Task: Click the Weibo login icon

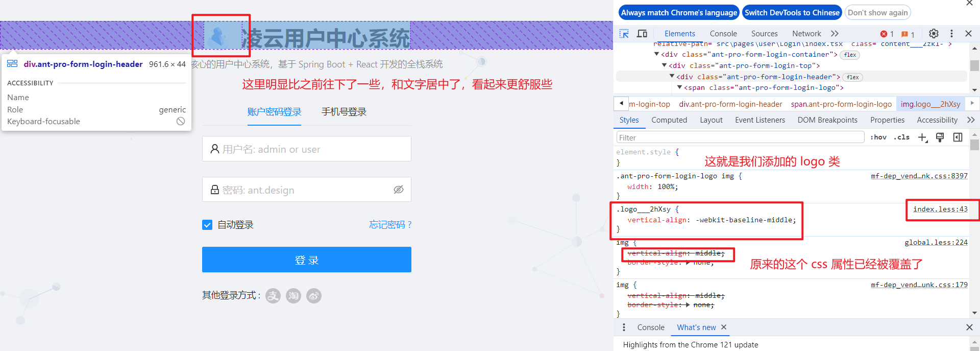Action: [x=314, y=296]
